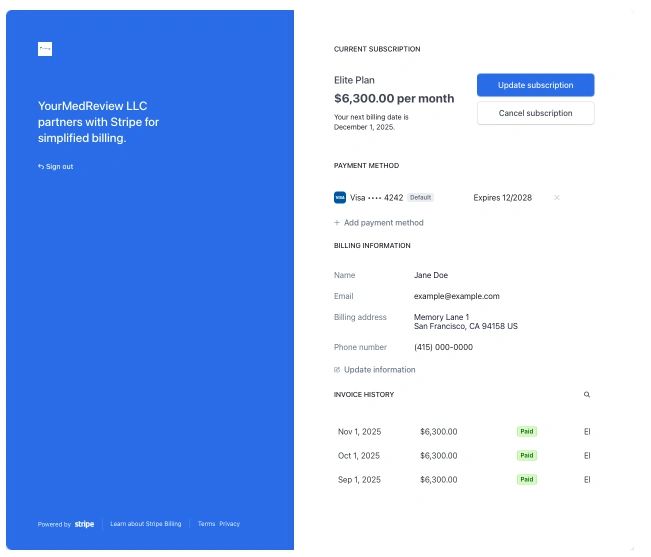Screen dimensions: 651x557
Task: Click the YourMedReview company logo
Action: click(45, 49)
